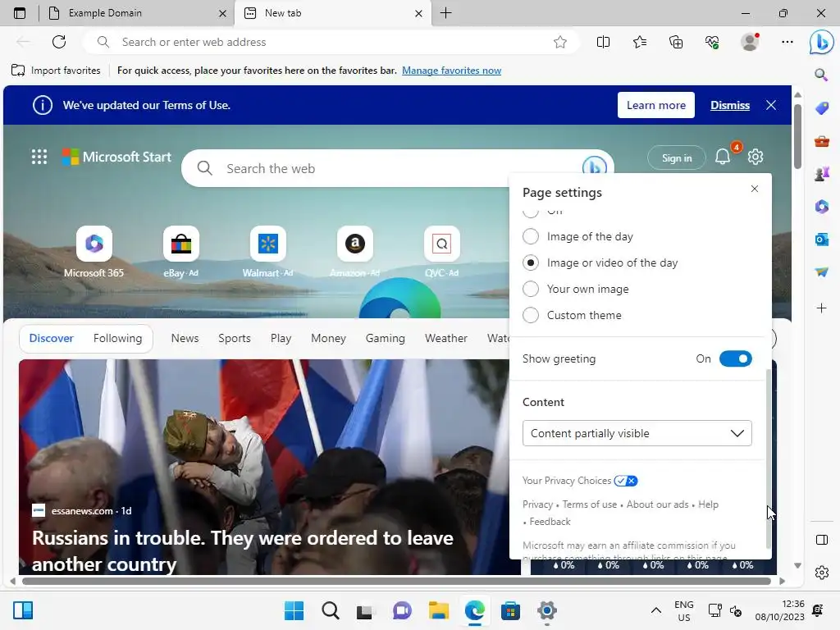This screenshot has height=630, width=840.
Task: Open the Play category tab
Action: 281,338
